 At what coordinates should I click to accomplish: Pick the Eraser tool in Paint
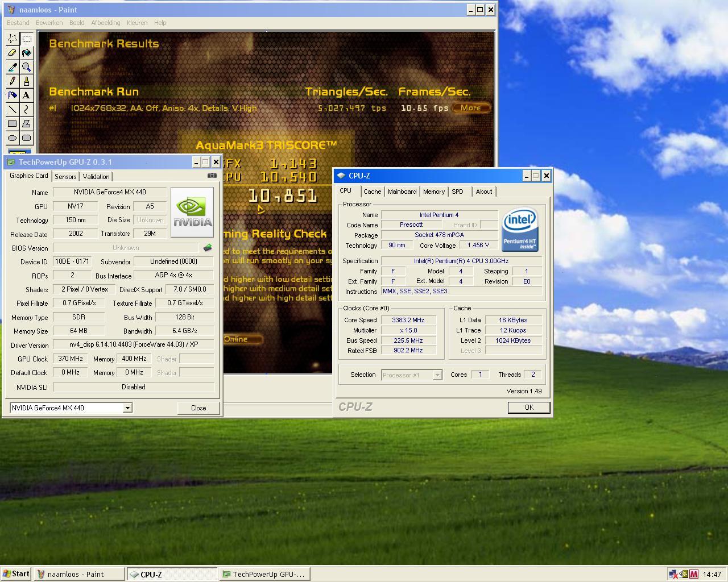(x=12, y=53)
